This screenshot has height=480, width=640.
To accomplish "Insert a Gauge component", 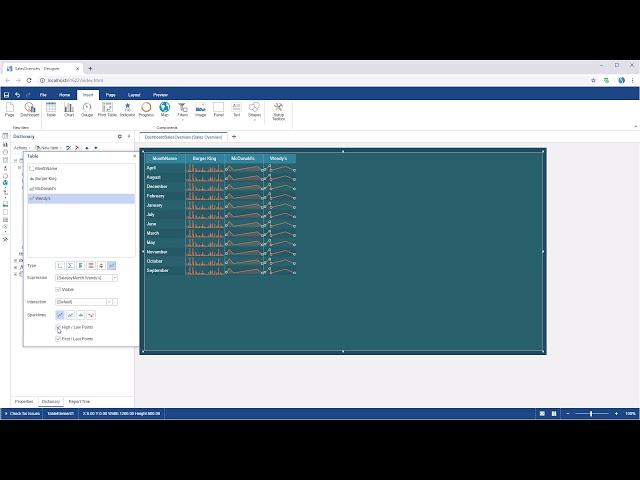I will pos(87,110).
